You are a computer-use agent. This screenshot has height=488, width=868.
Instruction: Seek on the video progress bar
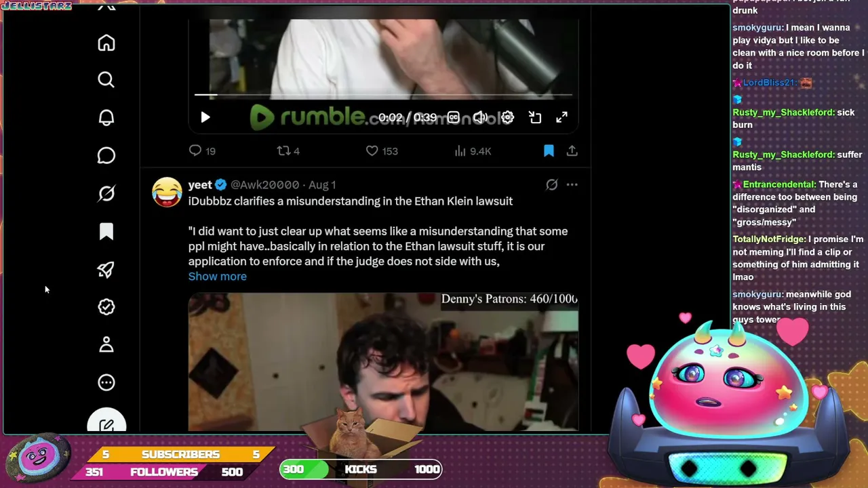pos(383,95)
